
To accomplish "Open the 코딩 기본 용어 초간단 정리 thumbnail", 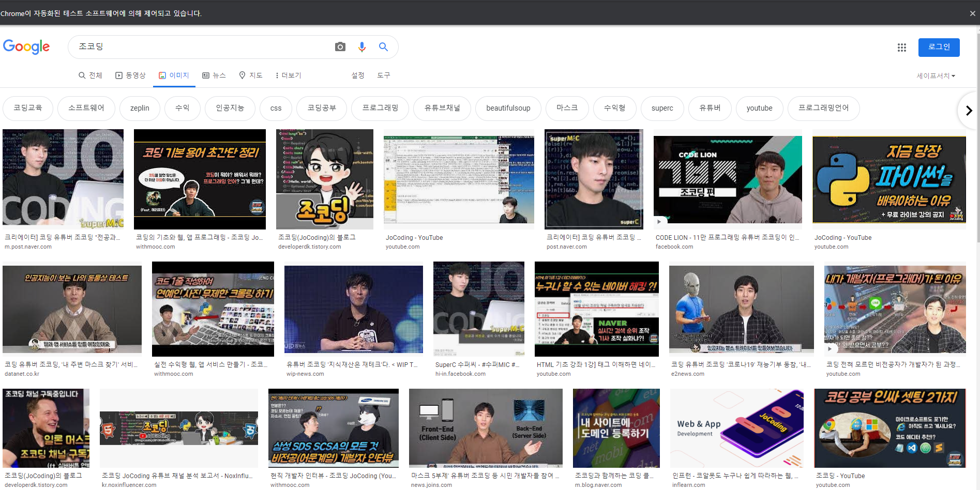I will (x=200, y=179).
